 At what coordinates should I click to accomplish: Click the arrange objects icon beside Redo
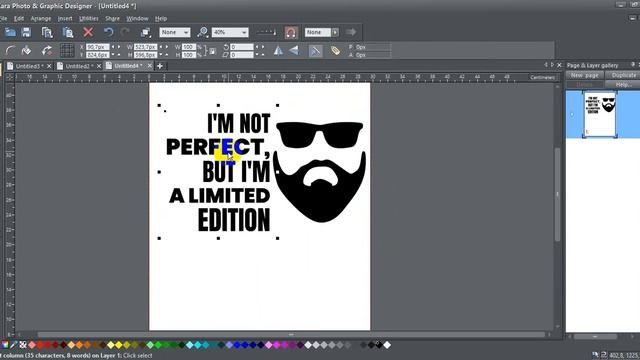(x=146, y=32)
